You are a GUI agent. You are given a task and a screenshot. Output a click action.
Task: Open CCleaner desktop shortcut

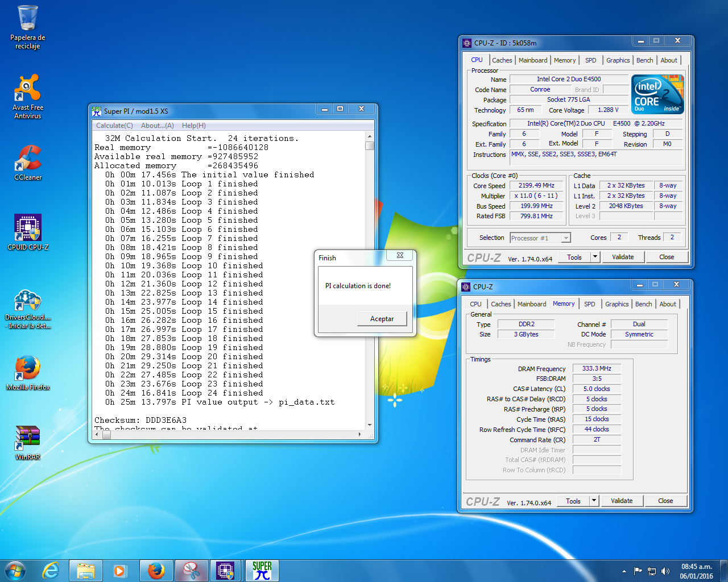click(27, 163)
